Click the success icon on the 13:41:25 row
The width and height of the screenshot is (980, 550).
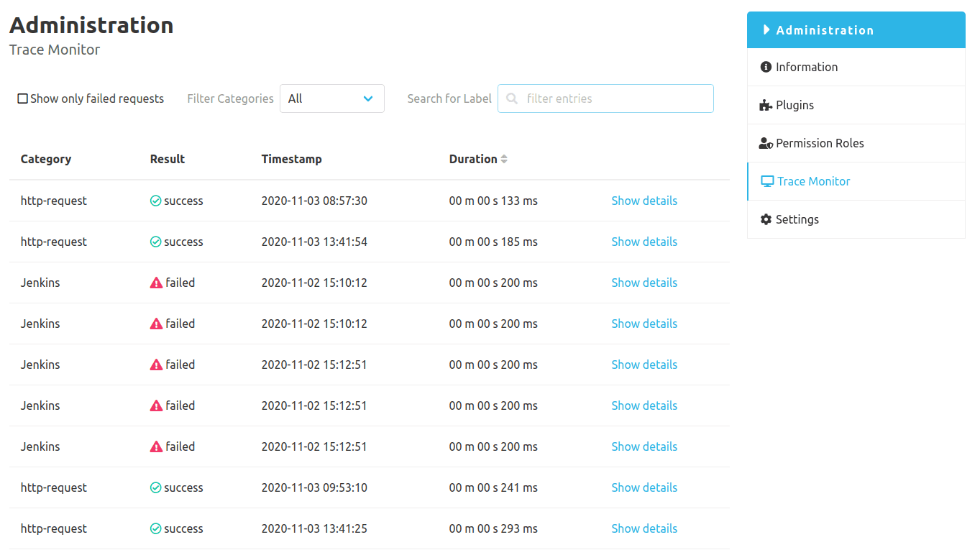[155, 528]
